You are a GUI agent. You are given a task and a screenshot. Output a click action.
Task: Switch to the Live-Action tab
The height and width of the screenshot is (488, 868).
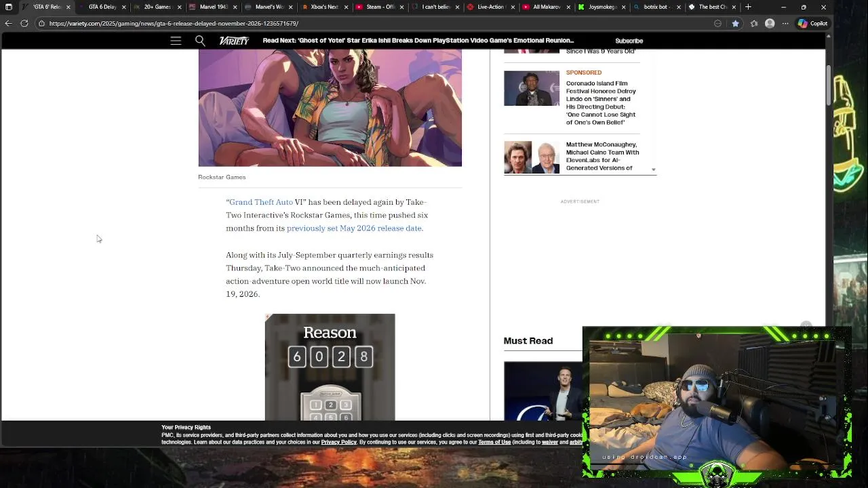click(491, 7)
